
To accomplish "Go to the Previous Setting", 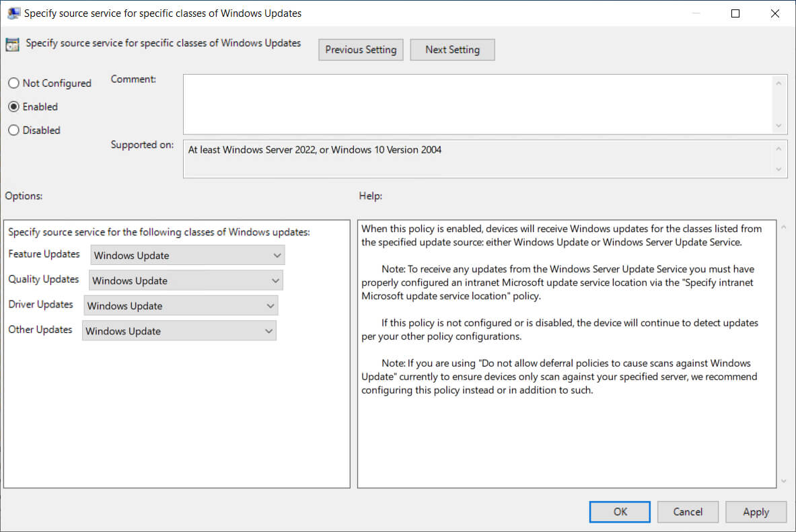I will coord(361,50).
